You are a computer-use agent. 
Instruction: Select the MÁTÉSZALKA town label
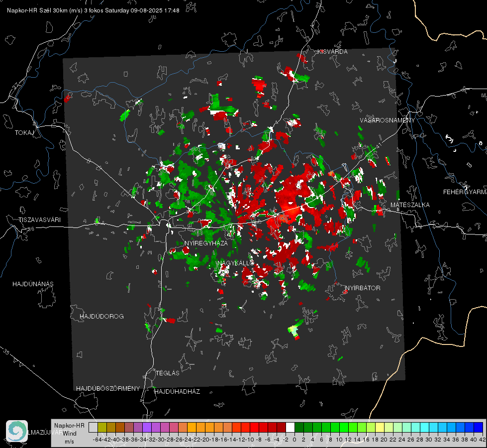410,205
